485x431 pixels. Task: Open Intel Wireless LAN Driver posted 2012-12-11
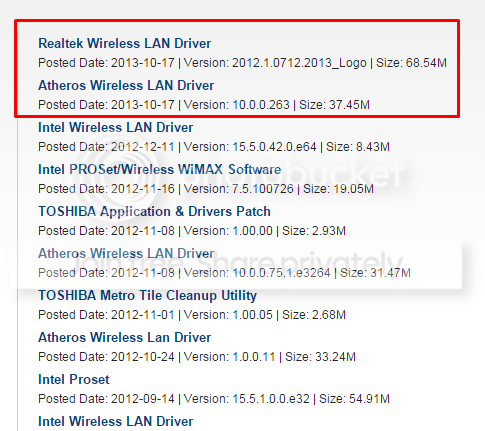pyautogui.click(x=115, y=127)
